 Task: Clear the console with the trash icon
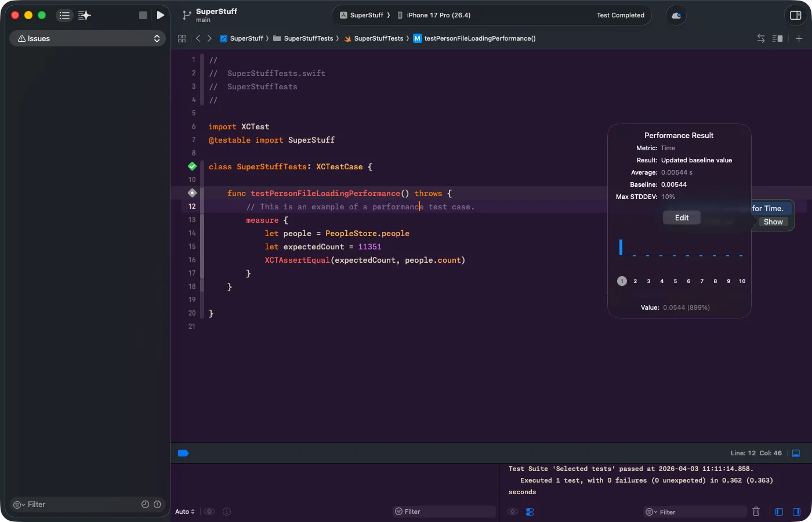(x=756, y=512)
